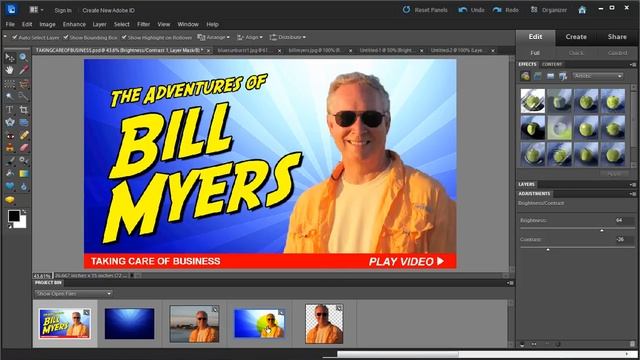This screenshot has width=640, height=360.
Task: Select the Brush tool
Action: 9,161
